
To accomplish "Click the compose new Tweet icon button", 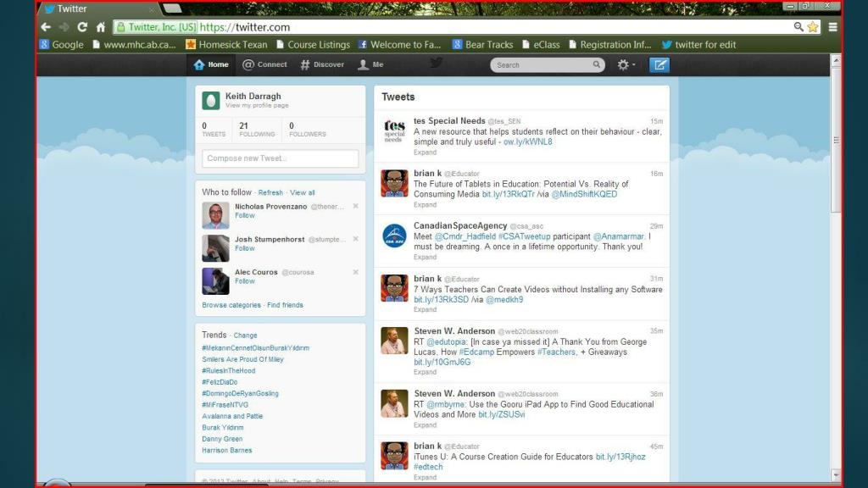I will point(659,64).
